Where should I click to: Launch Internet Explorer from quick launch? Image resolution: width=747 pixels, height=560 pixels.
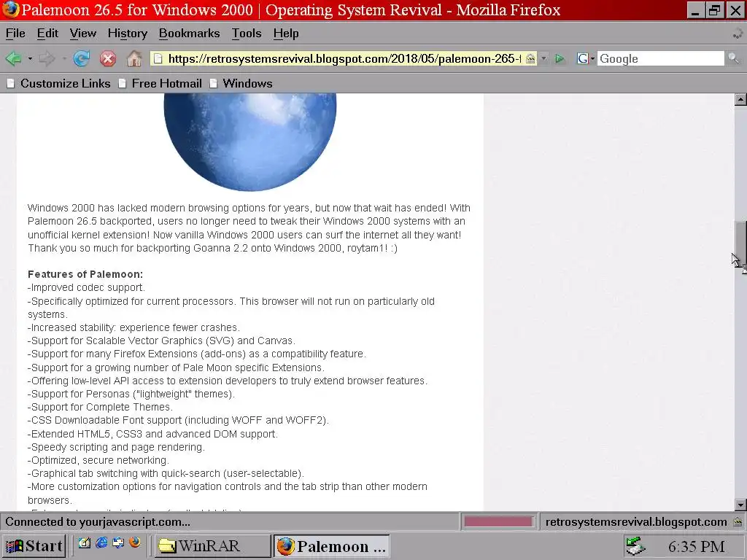pyautogui.click(x=101, y=542)
